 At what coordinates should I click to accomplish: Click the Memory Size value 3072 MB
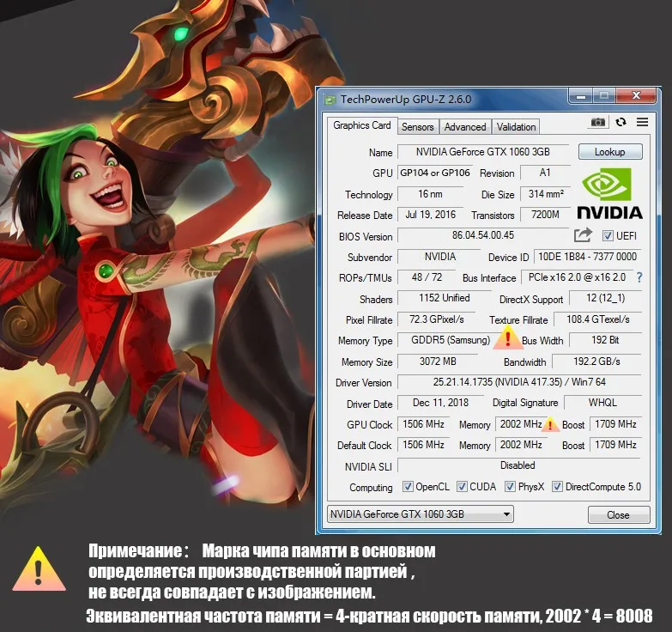tap(438, 361)
